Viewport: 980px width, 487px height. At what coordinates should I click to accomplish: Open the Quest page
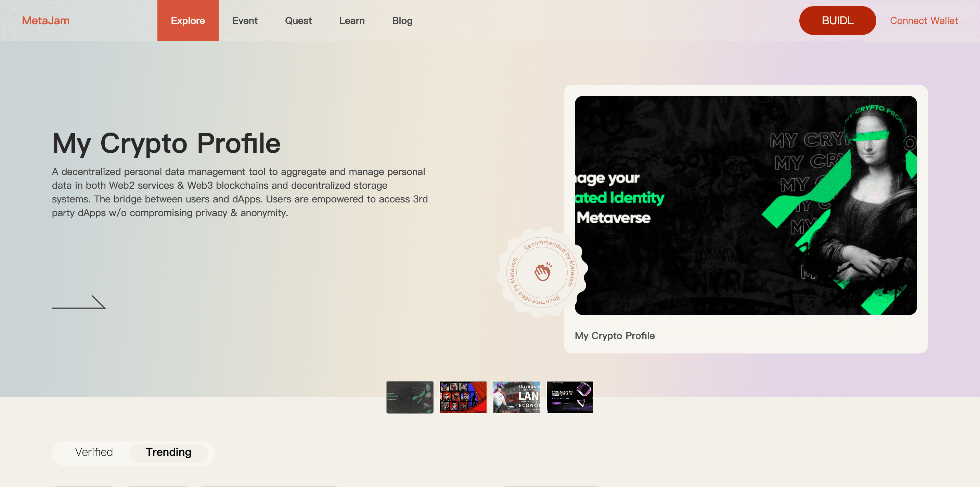pyautogui.click(x=298, y=21)
